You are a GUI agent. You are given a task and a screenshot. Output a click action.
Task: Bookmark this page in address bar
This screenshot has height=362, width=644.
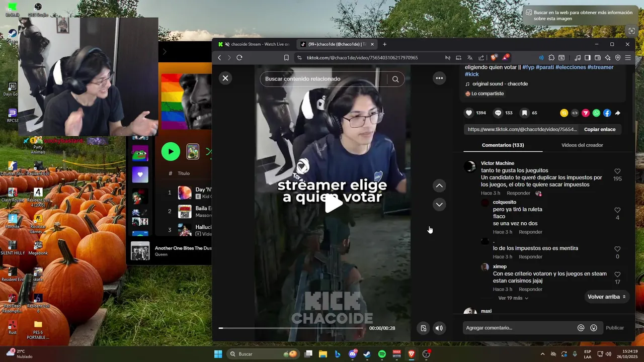point(286,58)
